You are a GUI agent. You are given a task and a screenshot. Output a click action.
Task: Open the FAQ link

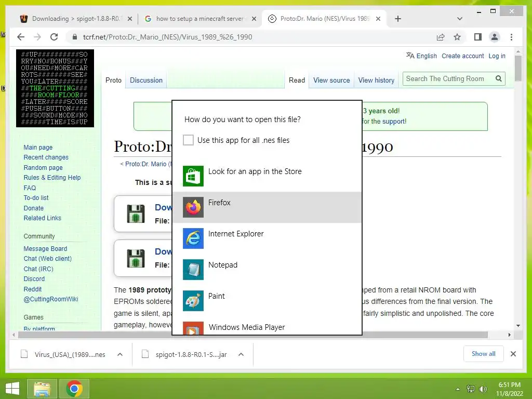click(x=30, y=188)
